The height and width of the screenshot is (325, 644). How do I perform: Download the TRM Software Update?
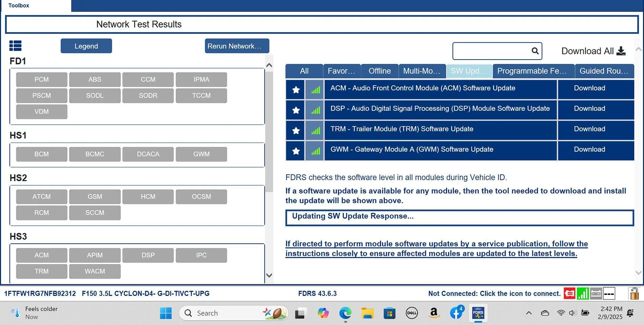596,130
